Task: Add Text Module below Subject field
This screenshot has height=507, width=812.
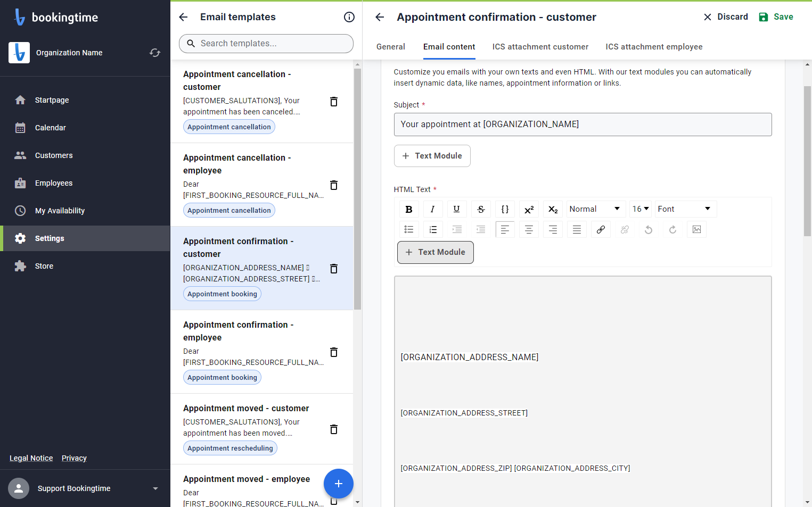Action: coord(432,156)
